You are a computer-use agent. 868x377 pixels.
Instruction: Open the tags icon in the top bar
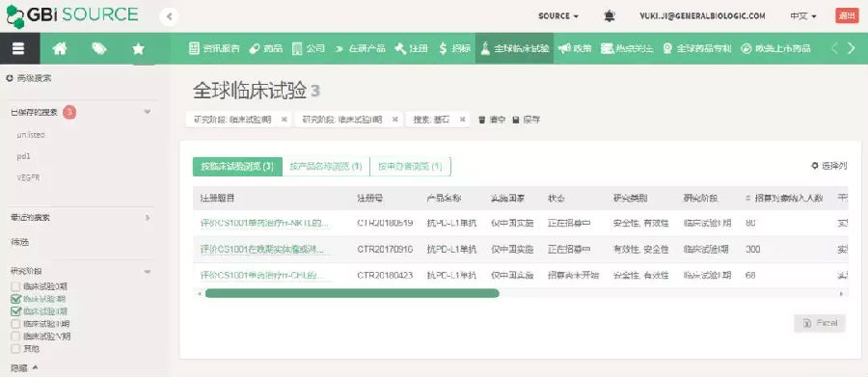(x=99, y=49)
